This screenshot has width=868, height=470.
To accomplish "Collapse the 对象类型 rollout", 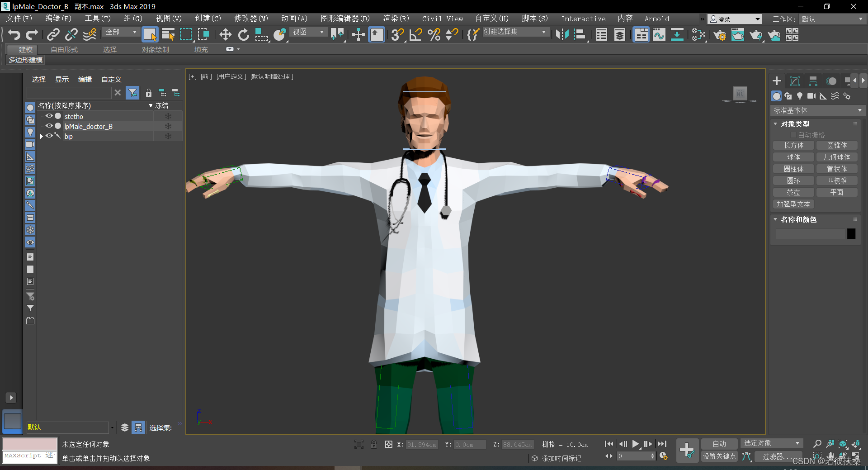I will pos(775,124).
